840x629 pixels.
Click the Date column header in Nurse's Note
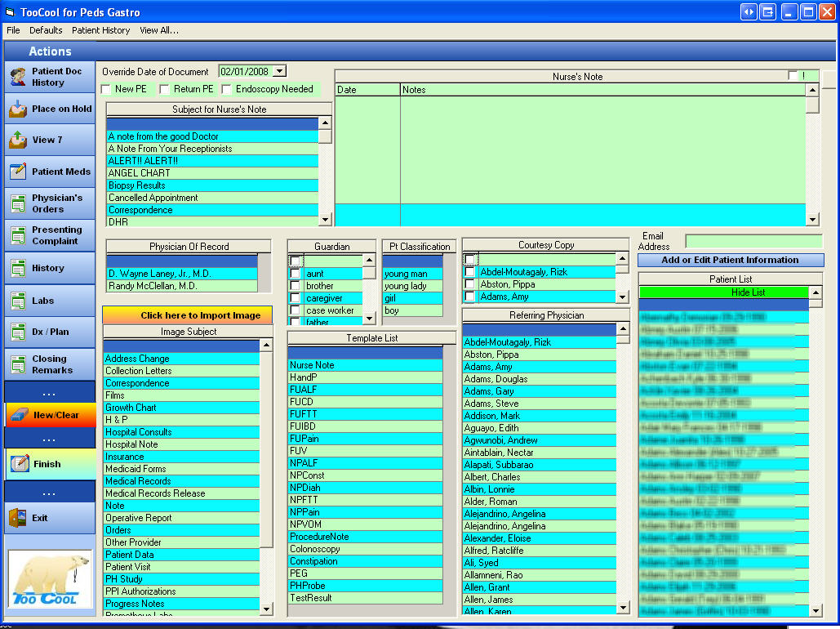click(367, 90)
